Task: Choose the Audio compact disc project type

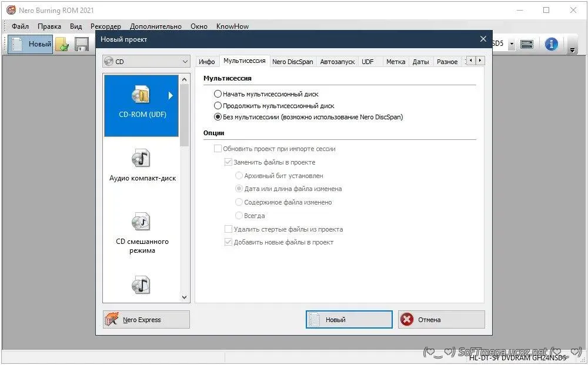Action: pos(142,167)
